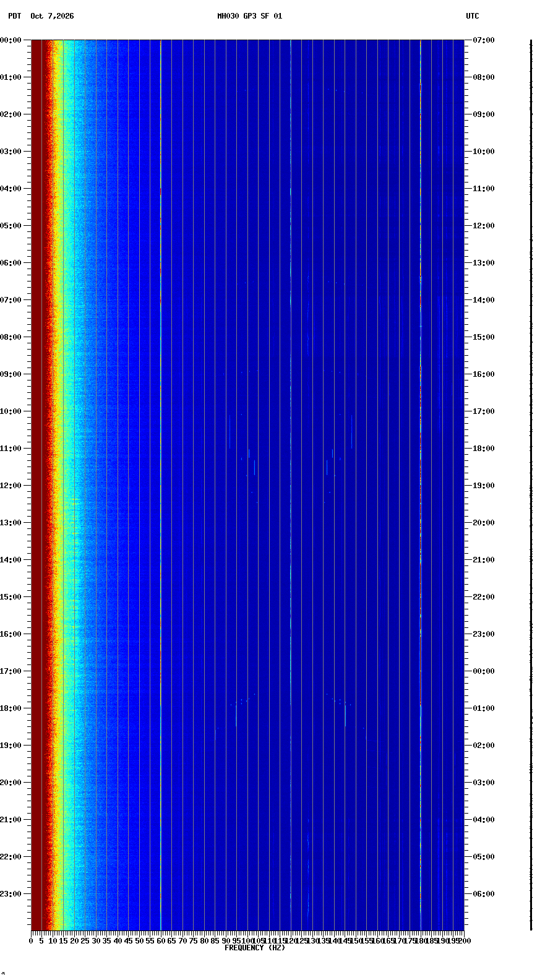Click the 11:00 label on UTC axis

[484, 189]
